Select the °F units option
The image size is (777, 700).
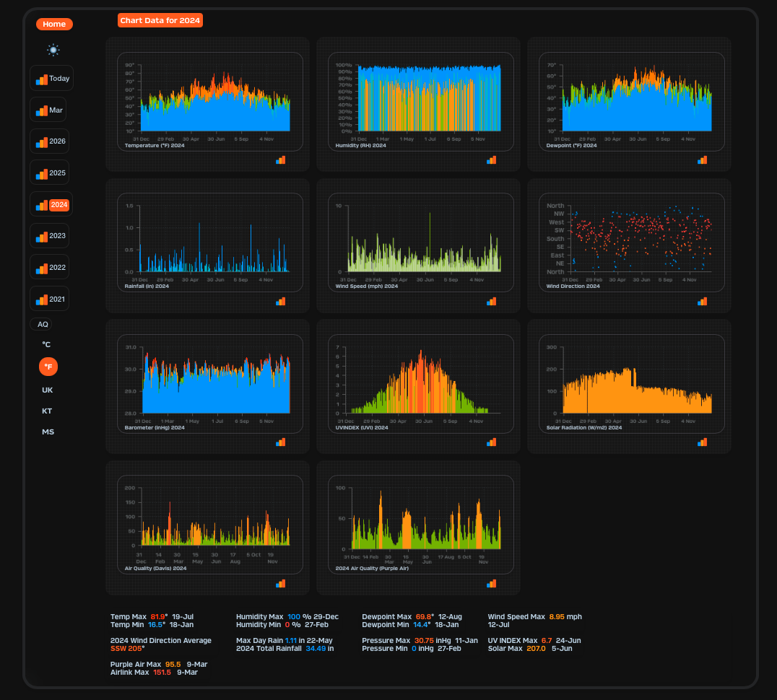click(48, 367)
